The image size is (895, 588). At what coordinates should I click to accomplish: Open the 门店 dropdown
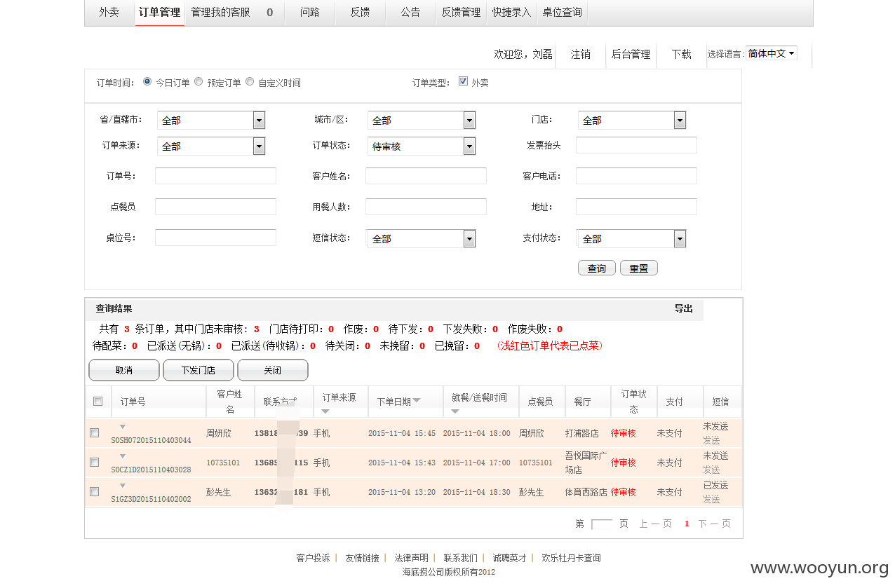(x=632, y=121)
